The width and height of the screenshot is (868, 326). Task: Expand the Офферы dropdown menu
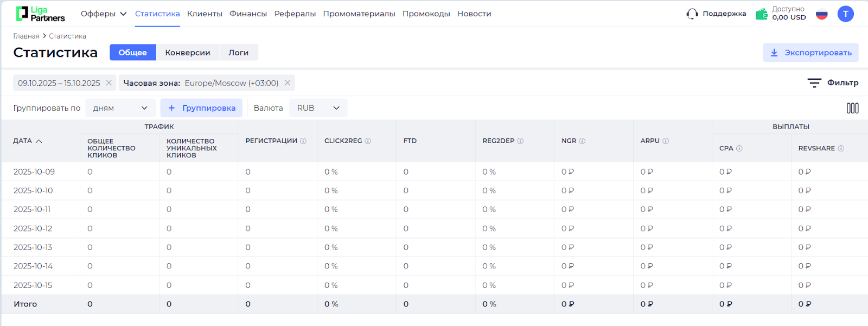click(104, 14)
